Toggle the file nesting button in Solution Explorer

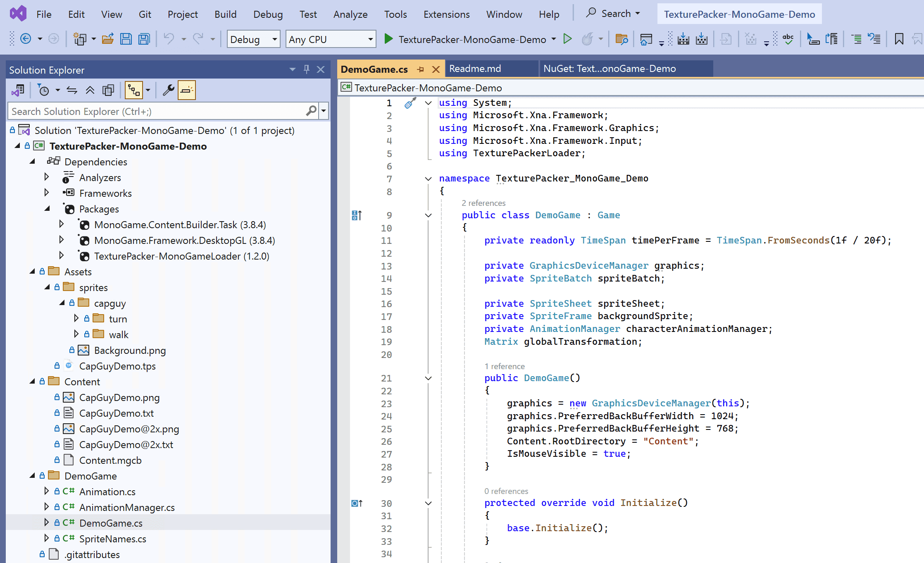[133, 90]
